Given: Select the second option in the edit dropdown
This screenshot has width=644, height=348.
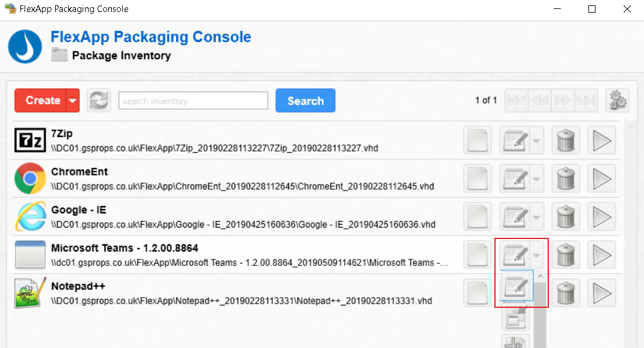Looking at the screenshot, I should coord(515,317).
